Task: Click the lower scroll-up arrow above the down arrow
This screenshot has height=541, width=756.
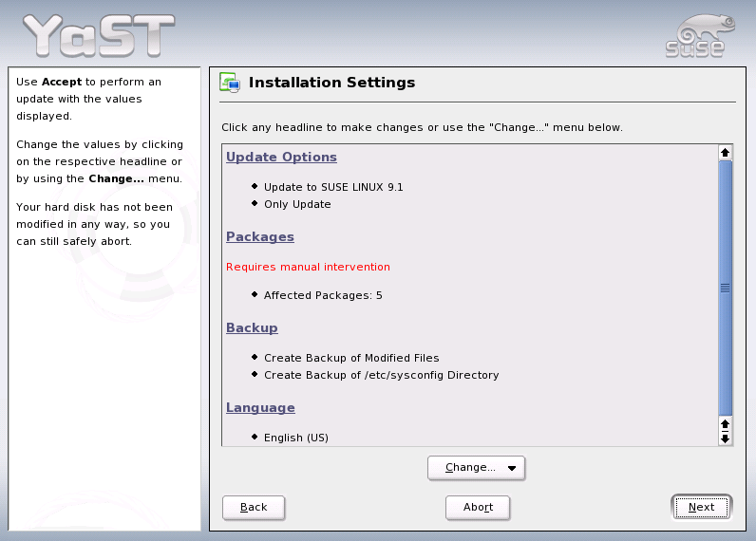Action: coord(726,423)
